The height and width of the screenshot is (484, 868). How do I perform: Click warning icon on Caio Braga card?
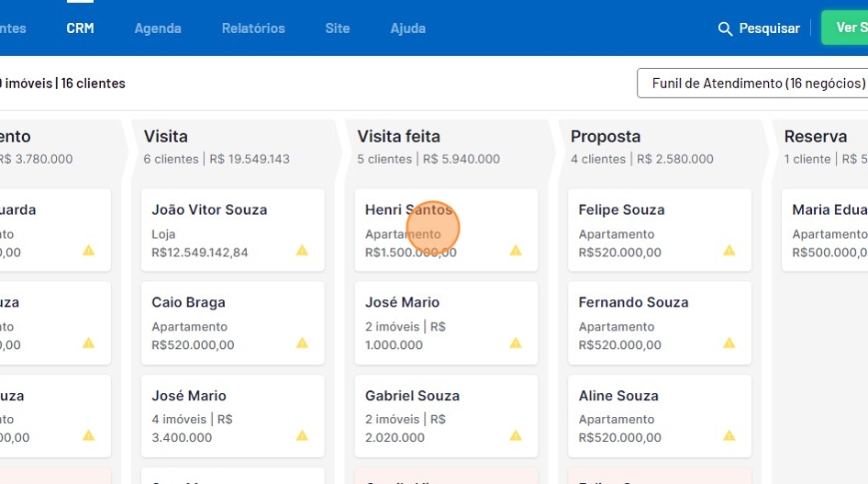302,343
